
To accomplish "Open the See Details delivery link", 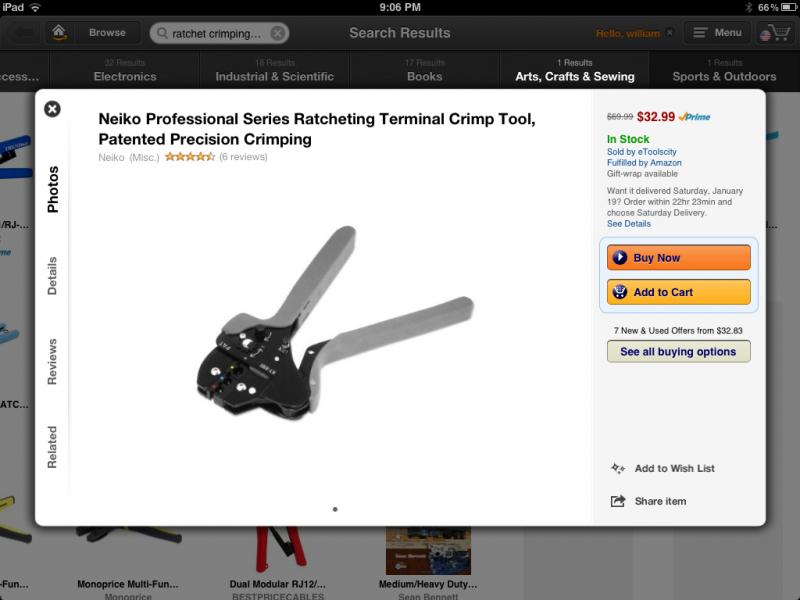I will 629,223.
